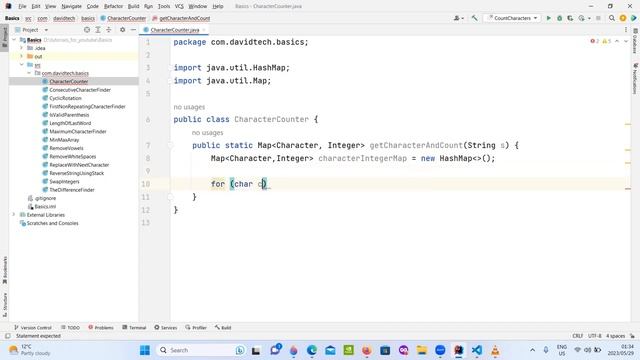Screen dimensions: 640x360
Task: Open Version Control tool window
Action: (x=33, y=327)
